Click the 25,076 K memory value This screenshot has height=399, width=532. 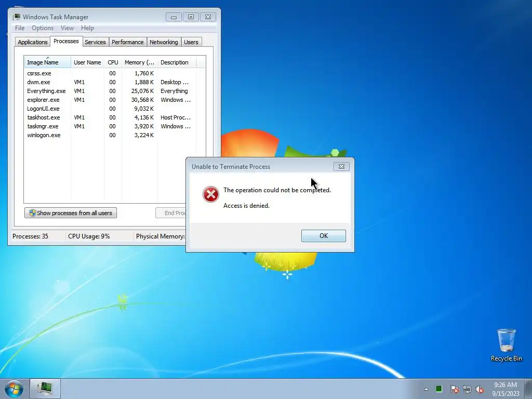[142, 91]
